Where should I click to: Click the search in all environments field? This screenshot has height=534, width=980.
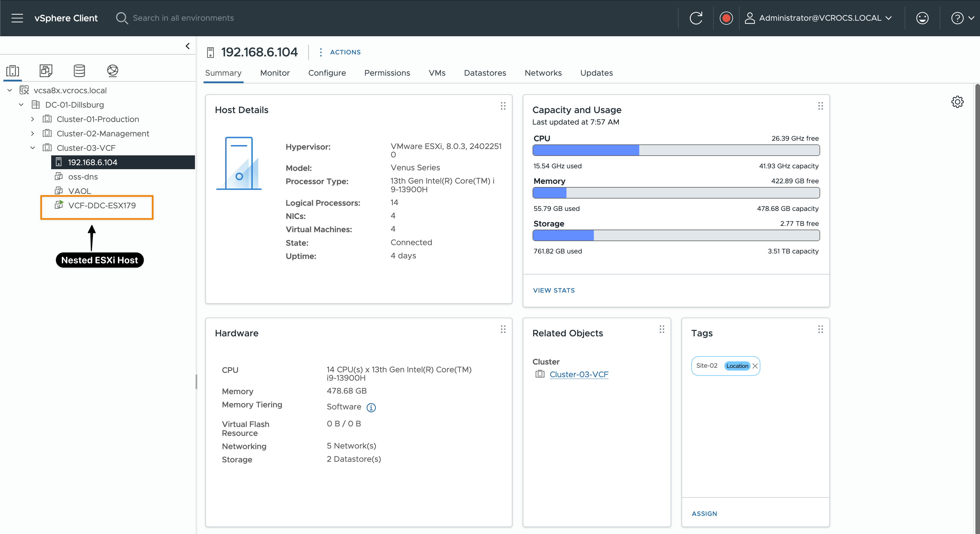183,18
